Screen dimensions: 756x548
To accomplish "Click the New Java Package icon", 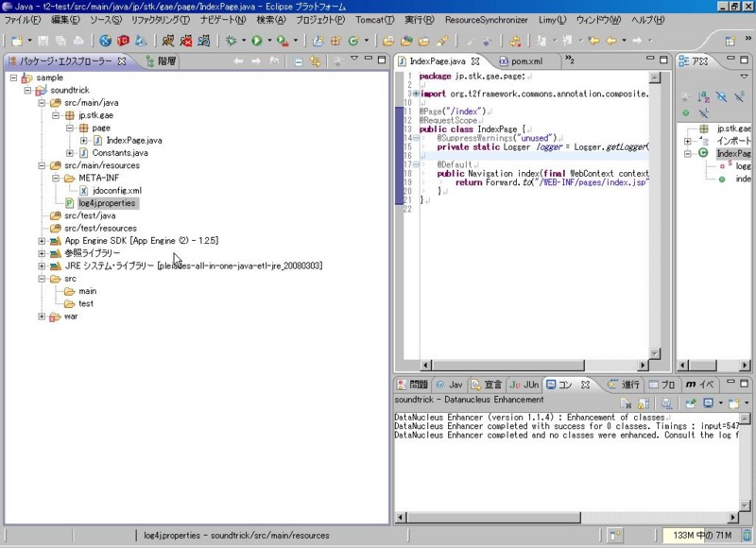I will coord(336,41).
